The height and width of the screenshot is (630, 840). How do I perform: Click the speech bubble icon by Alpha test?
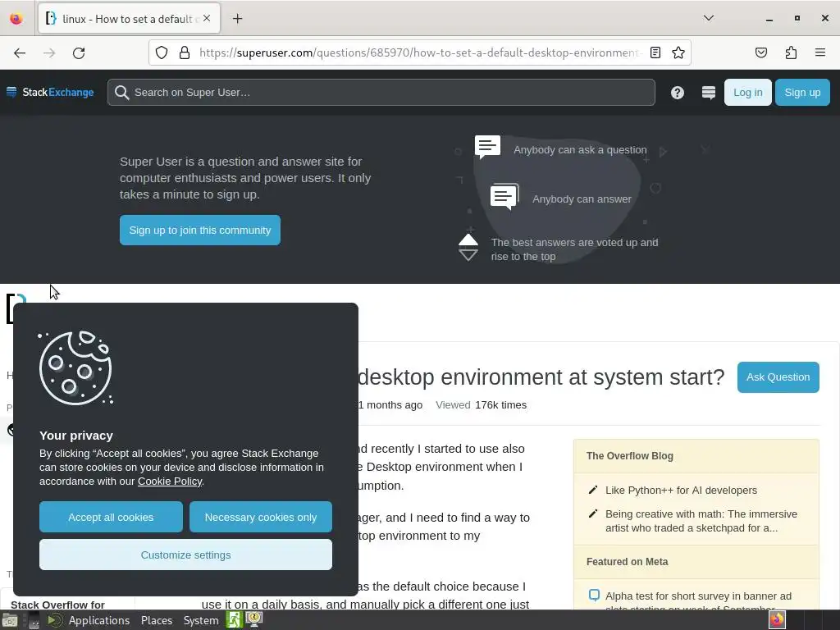[594, 596]
